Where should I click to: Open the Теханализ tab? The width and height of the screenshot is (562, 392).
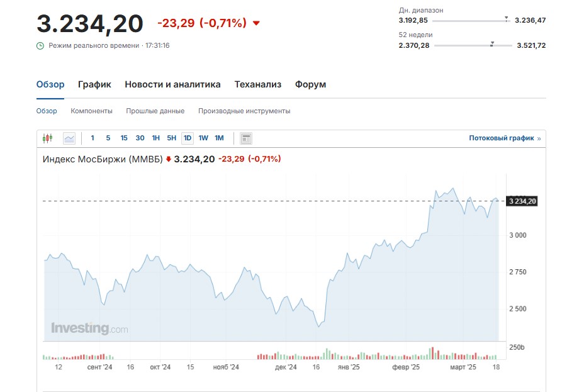pyautogui.click(x=257, y=84)
